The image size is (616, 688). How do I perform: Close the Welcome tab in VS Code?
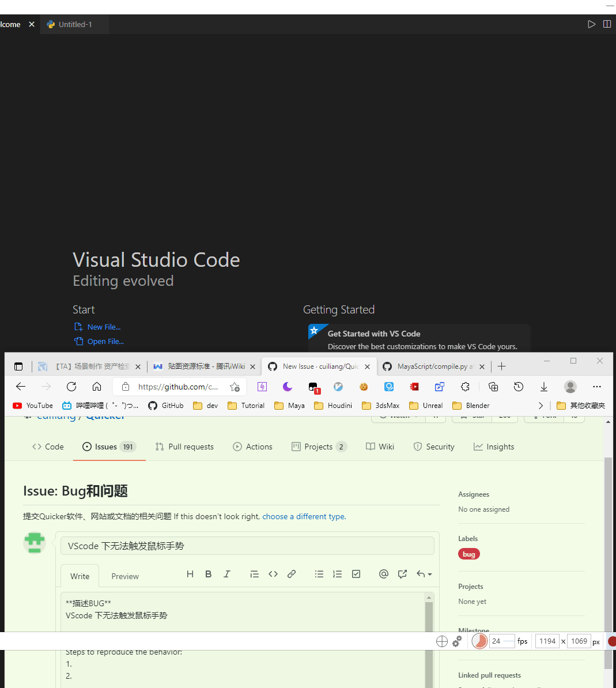[32, 24]
